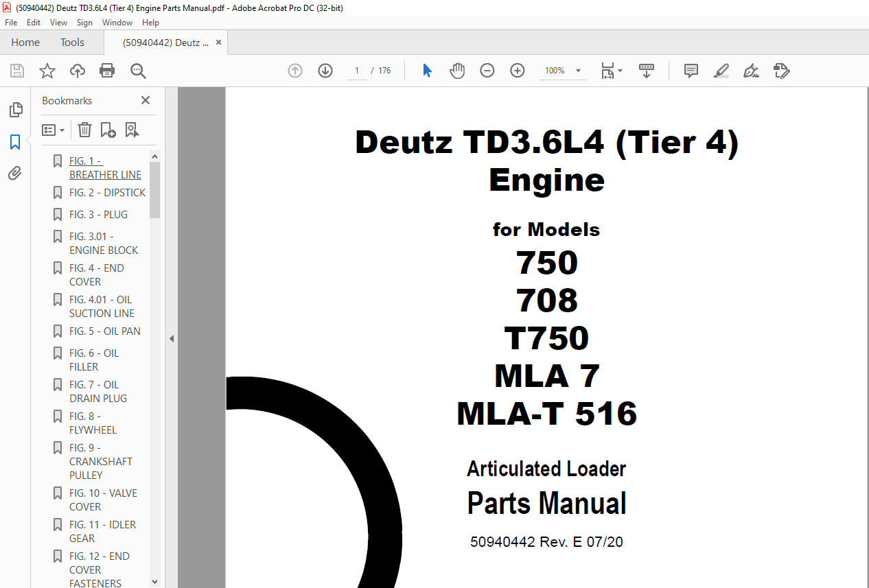Delete selected bookmark with trash icon
Screen dimensions: 869x588
point(84,130)
